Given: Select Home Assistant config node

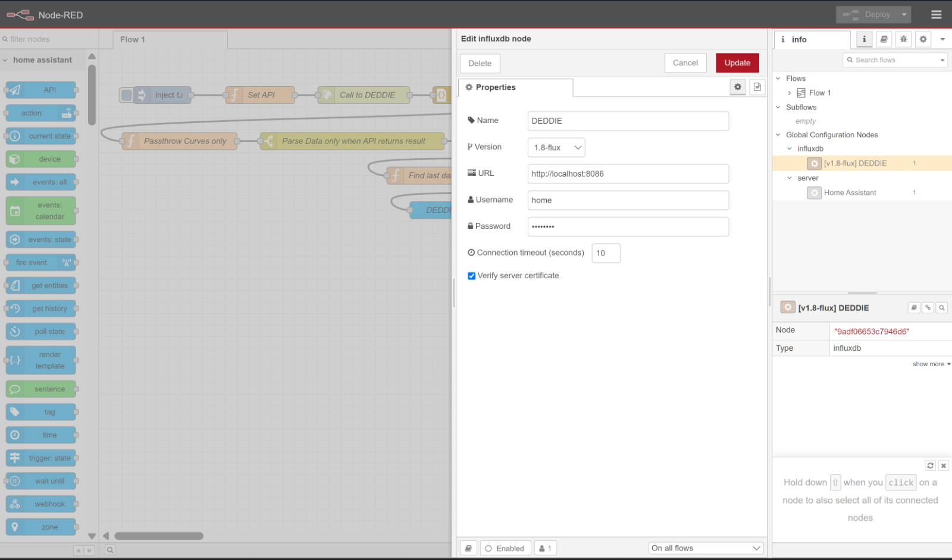Looking at the screenshot, I should point(850,193).
